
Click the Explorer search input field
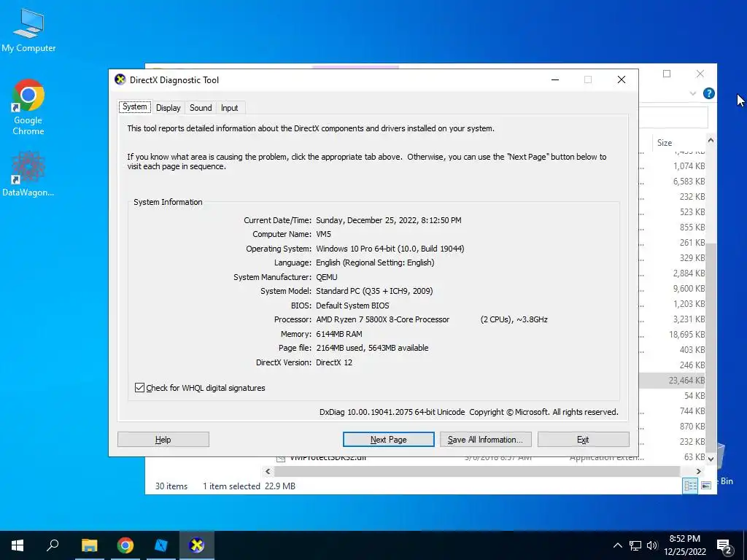(673, 117)
